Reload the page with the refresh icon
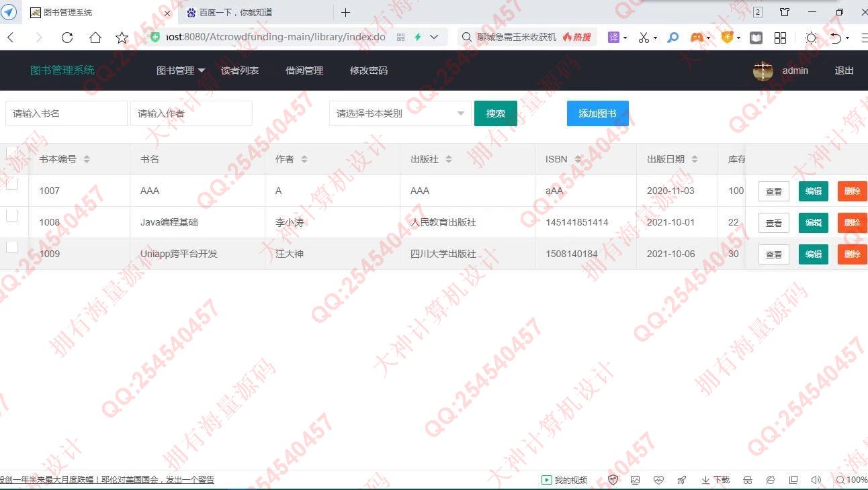The height and width of the screenshot is (490, 868). pos(67,38)
